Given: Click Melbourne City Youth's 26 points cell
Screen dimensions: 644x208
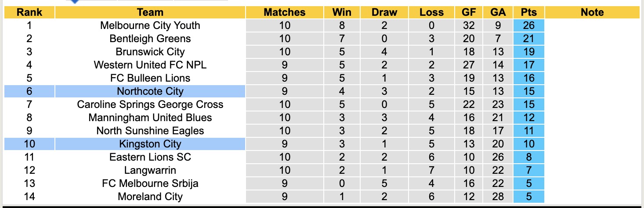Looking at the screenshot, I should tap(529, 25).
